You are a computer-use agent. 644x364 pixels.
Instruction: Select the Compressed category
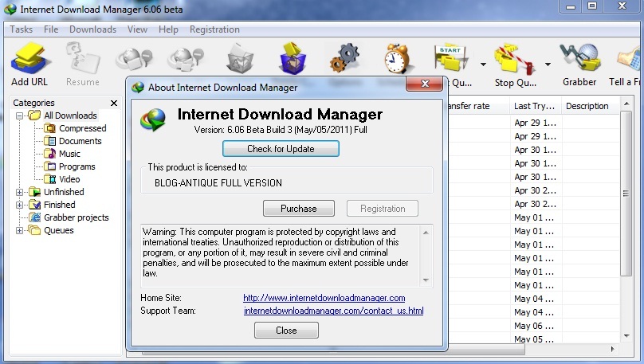(83, 128)
